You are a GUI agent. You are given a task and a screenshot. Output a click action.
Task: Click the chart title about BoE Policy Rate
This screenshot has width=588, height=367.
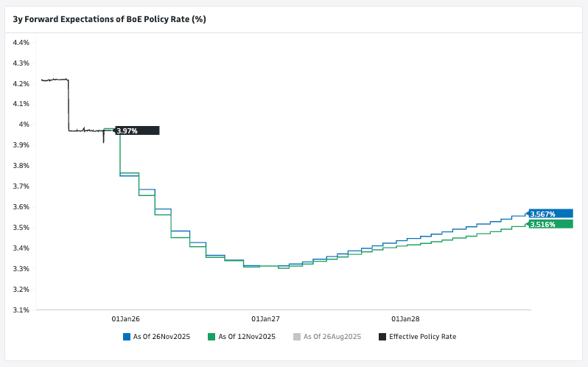coord(109,19)
